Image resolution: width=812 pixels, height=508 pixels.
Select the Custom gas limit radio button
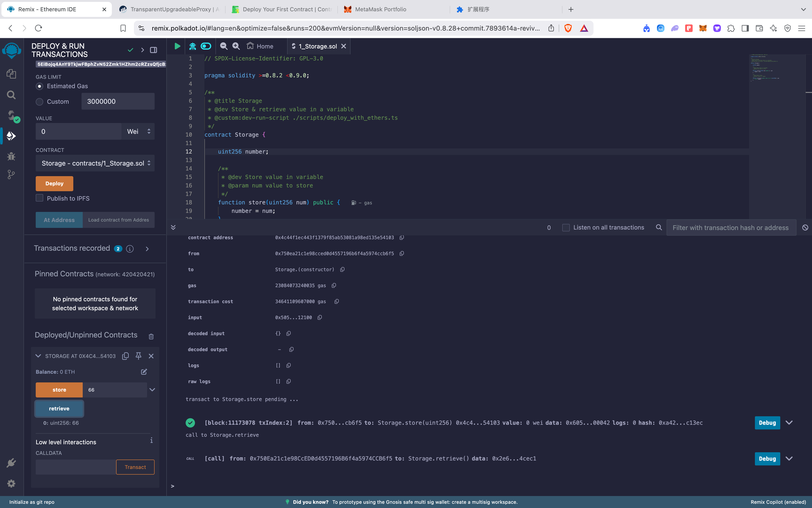point(40,102)
